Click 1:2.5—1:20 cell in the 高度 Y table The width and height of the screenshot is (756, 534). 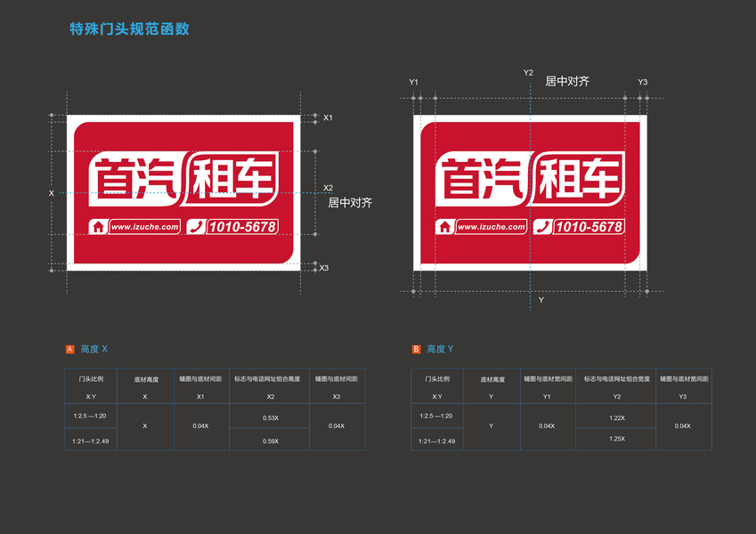(x=436, y=416)
